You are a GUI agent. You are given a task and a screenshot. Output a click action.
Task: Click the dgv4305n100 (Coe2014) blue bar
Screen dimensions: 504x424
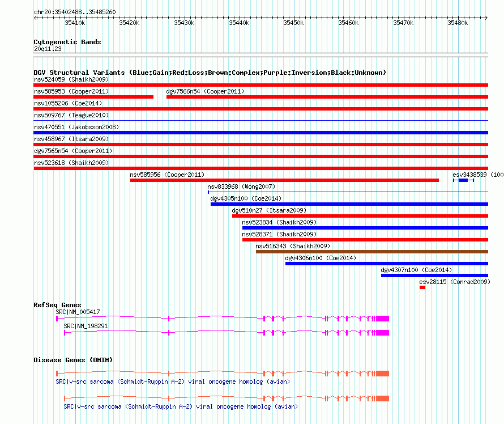(x=349, y=204)
